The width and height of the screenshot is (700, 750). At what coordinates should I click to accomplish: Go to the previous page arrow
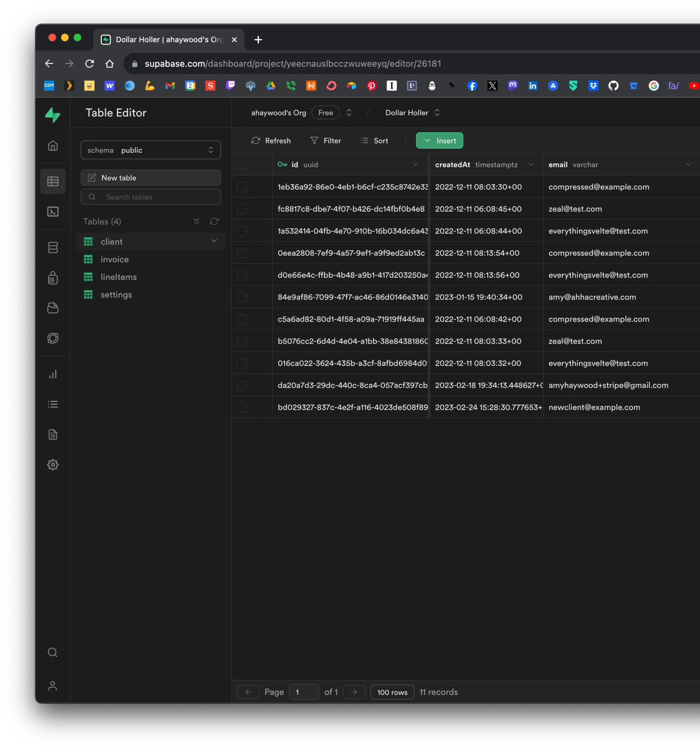tap(248, 692)
